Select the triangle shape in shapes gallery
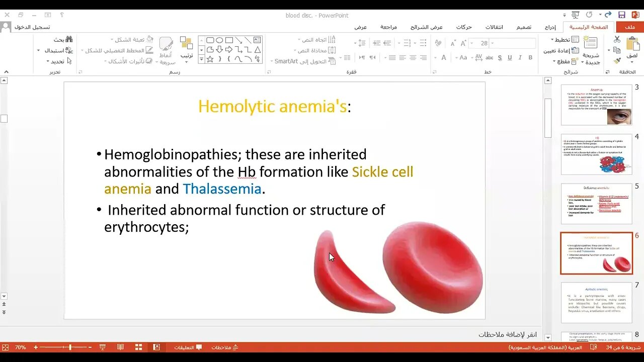Screen dimensions: 644x362 pos(257,49)
